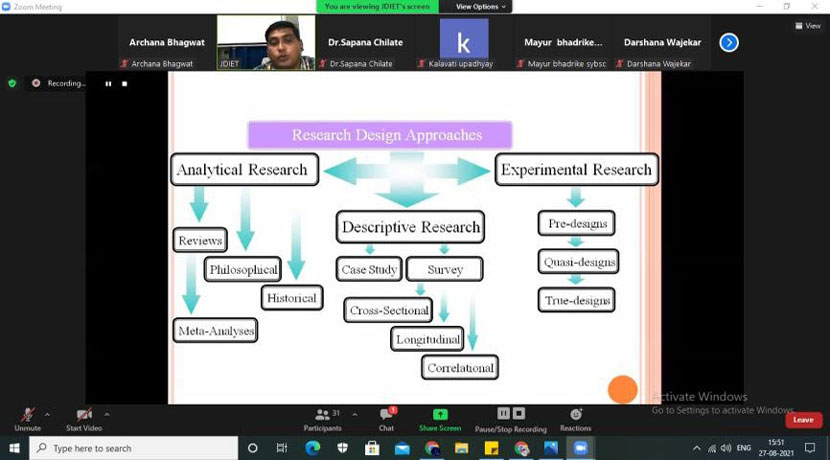Expand video options arrow beside Start Video
The image size is (830, 460).
coord(107,413)
